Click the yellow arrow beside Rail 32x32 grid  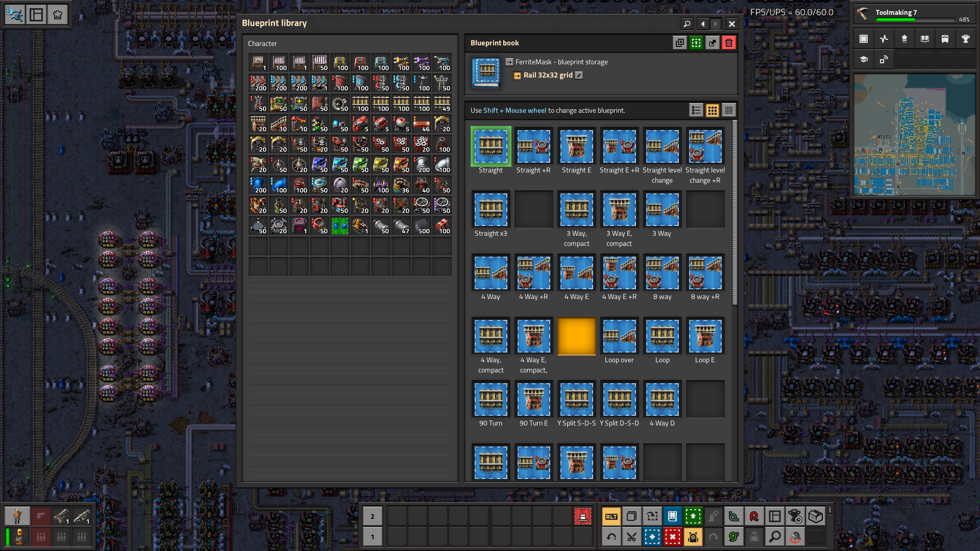point(517,76)
